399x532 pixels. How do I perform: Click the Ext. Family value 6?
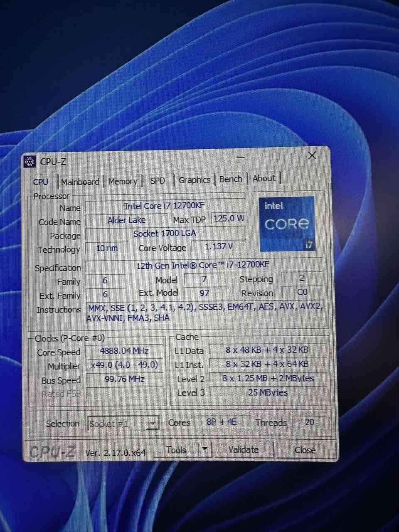105,294
